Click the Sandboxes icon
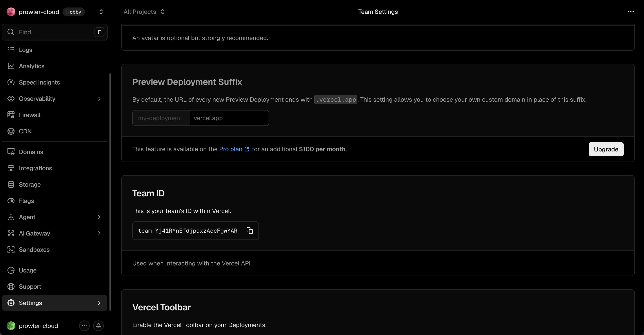Screen dimensions: 644x335 [11, 250]
